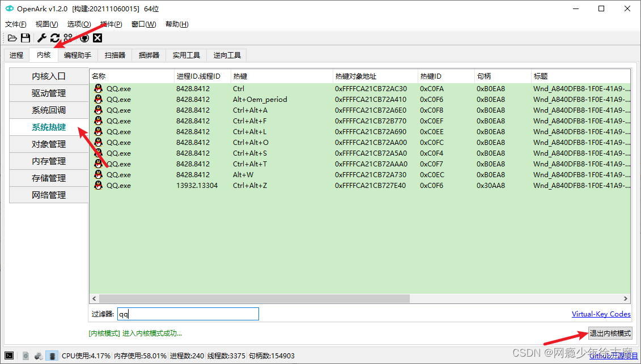Click hotkey ID 0xC0EC

point(432,175)
